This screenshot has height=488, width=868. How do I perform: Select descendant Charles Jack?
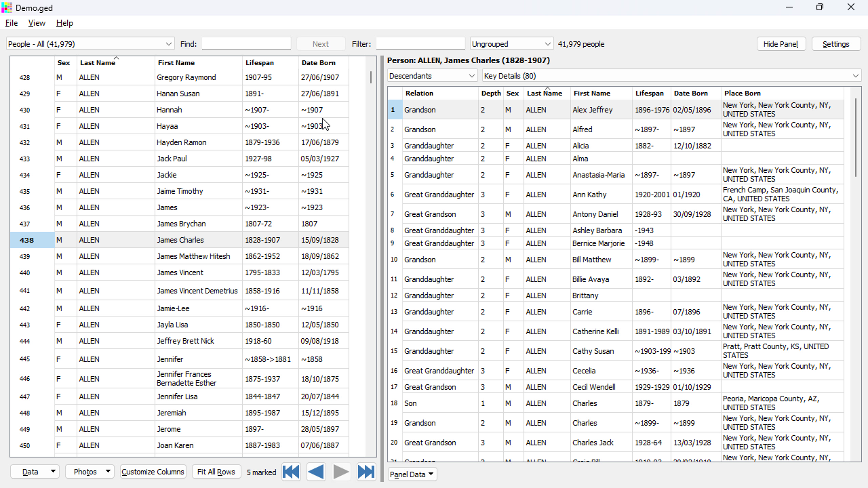tap(616, 443)
